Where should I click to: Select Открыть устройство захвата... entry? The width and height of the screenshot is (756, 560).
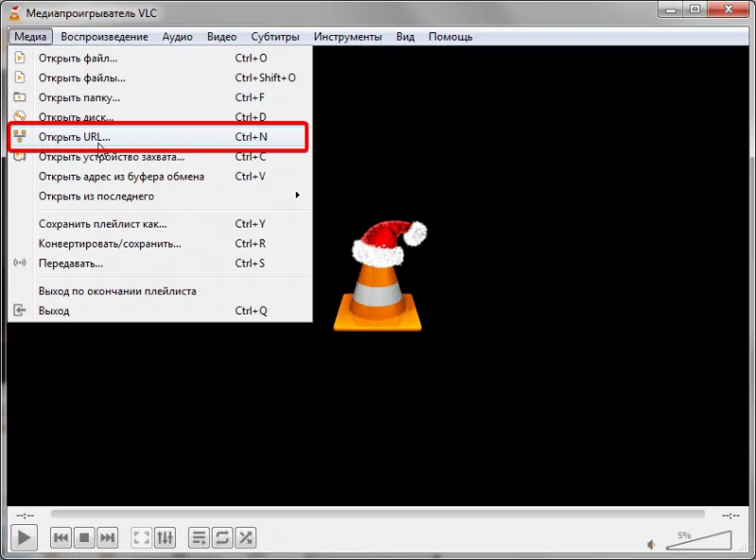coord(160,157)
